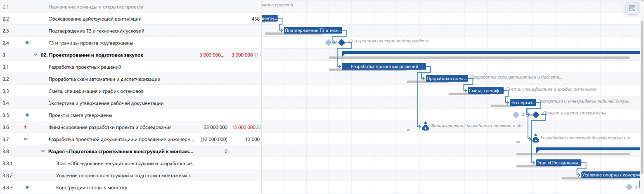
Task: Click crossed-out 15 000 000 in row 3.6
Action: (x=244, y=127)
